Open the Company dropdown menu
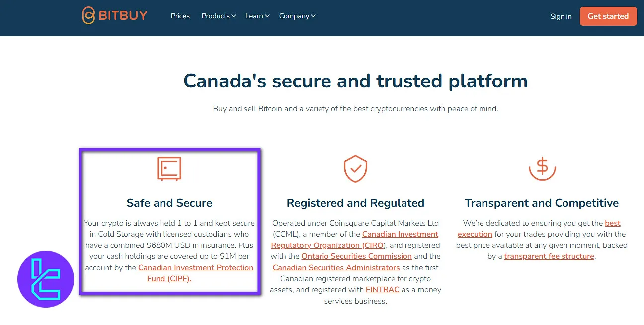The image size is (644, 325). [297, 16]
